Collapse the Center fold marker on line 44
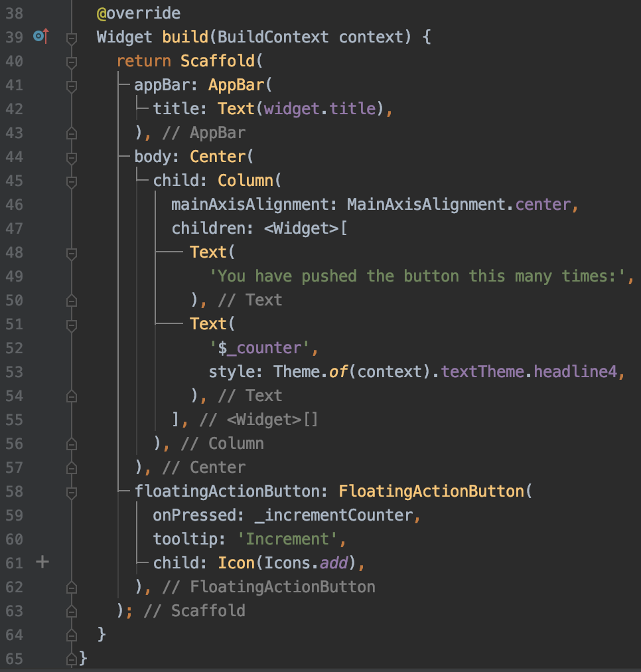Viewport: 641px width, 672px height. (x=72, y=158)
